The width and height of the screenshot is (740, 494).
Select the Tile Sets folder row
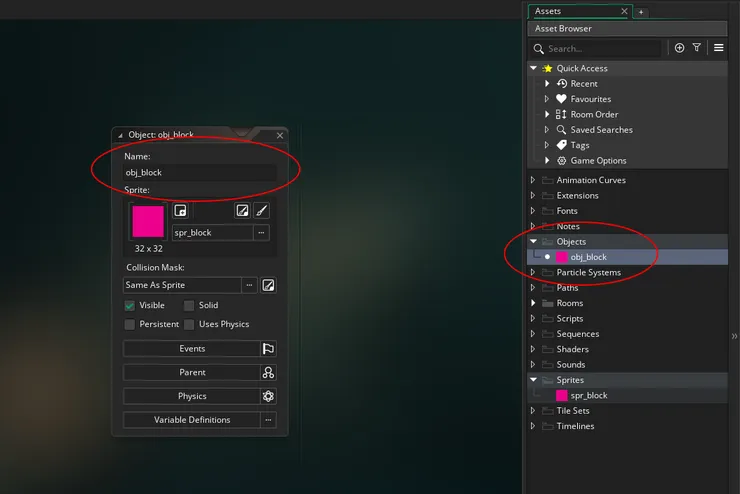[628, 411]
